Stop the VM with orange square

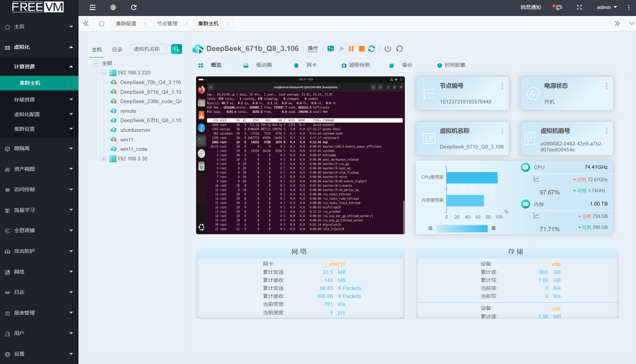pyautogui.click(x=361, y=49)
